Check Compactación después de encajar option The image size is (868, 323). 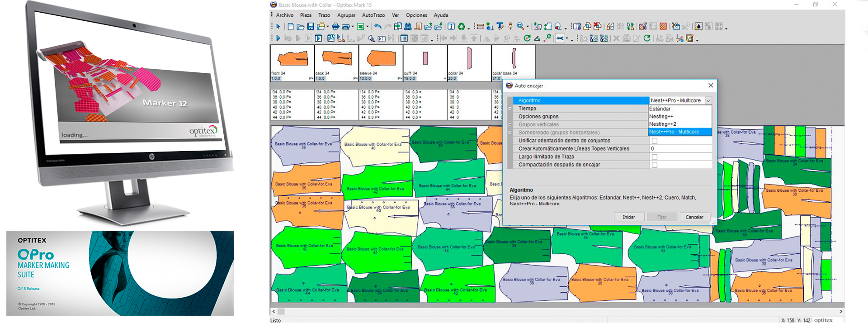(654, 165)
